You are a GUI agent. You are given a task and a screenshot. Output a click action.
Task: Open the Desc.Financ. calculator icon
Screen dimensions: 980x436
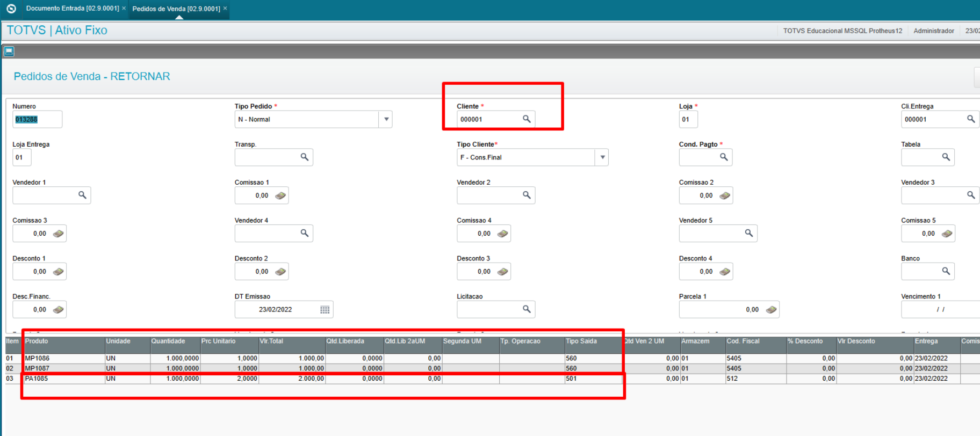click(x=58, y=310)
